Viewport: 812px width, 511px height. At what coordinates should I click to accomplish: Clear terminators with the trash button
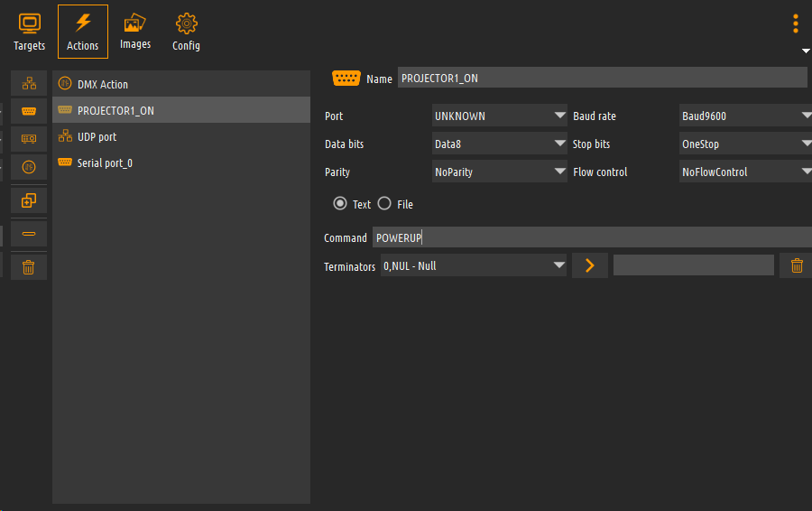pyautogui.click(x=797, y=265)
